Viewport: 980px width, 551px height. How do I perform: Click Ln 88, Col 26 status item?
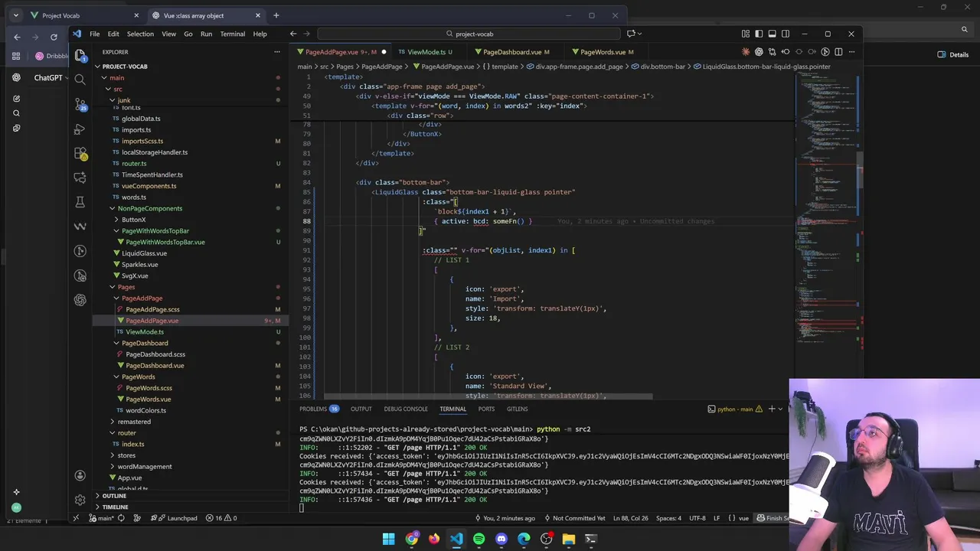click(x=631, y=518)
